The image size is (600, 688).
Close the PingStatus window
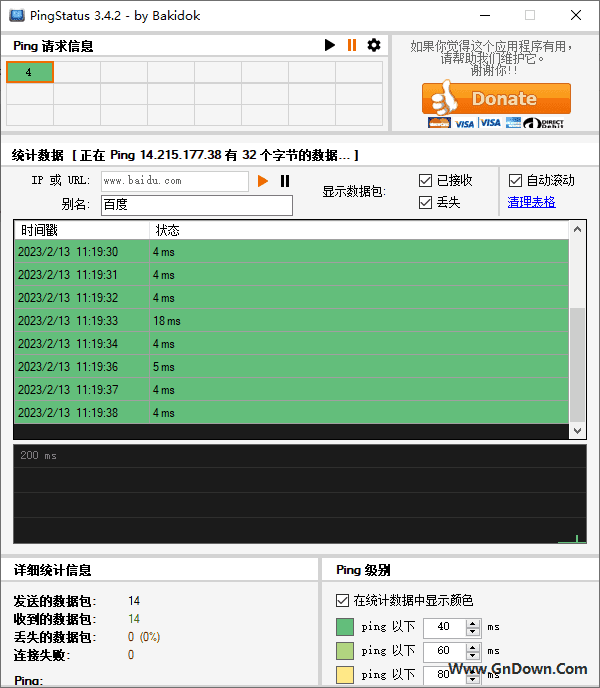576,15
